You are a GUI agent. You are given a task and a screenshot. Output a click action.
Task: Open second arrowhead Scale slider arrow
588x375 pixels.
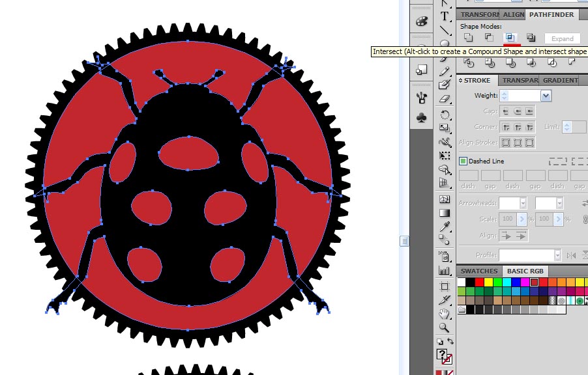pyautogui.click(x=559, y=219)
